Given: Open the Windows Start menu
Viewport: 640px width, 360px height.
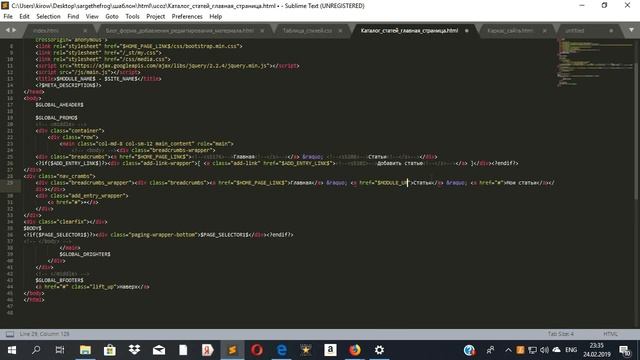Looking at the screenshot, I should (x=12, y=350).
